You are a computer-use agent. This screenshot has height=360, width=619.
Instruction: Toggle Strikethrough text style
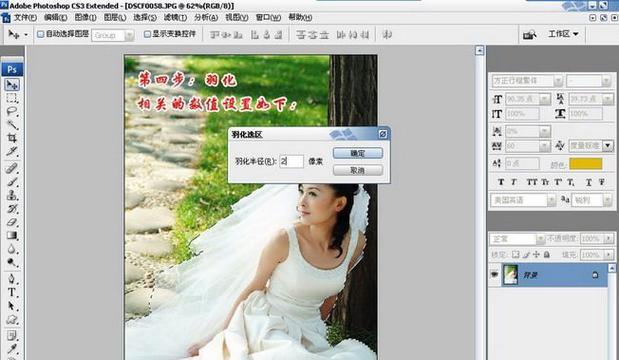[x=601, y=182]
